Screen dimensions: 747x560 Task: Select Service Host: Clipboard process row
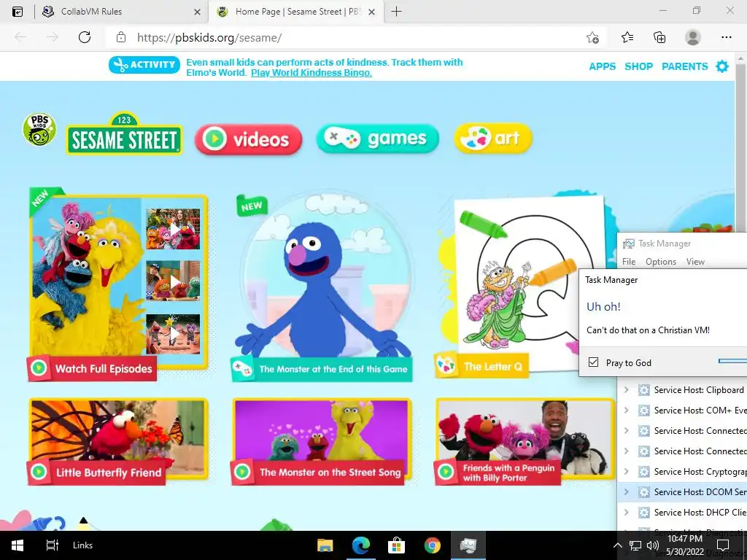pos(682,390)
